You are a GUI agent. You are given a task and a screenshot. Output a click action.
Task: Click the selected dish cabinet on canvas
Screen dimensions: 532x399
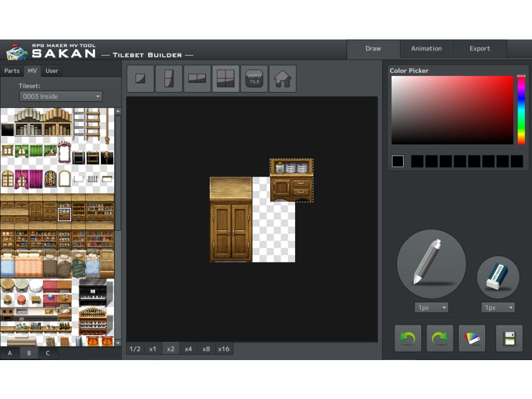[291, 180]
